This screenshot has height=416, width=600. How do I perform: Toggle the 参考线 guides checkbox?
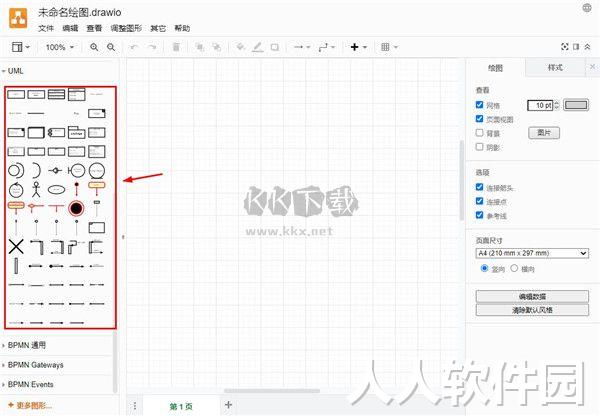click(479, 215)
